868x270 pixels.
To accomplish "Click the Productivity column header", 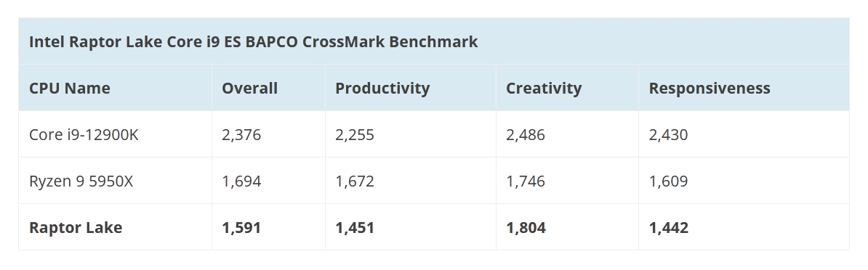I will coord(382,89).
